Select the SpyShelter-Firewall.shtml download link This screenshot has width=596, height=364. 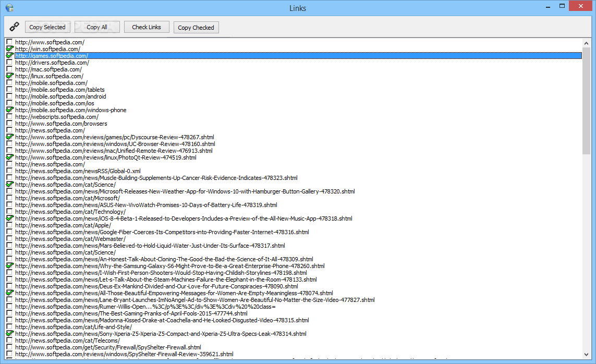tap(108, 347)
